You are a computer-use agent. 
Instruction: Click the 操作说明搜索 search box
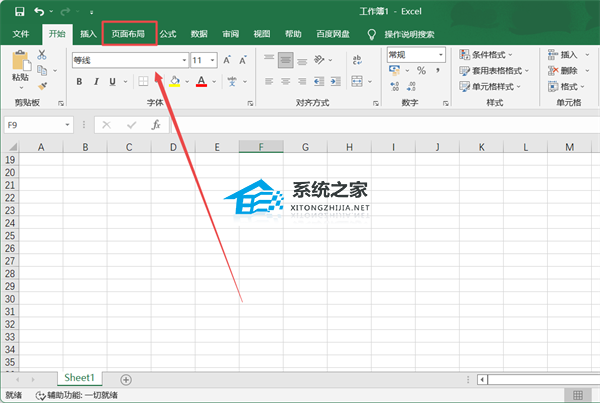click(409, 34)
